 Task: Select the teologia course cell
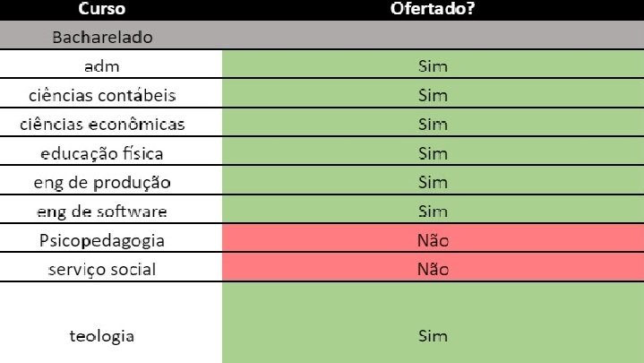[x=111, y=323]
